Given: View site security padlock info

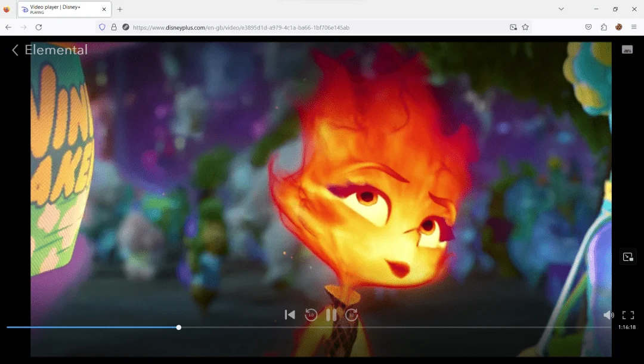Looking at the screenshot, I should 114,27.
